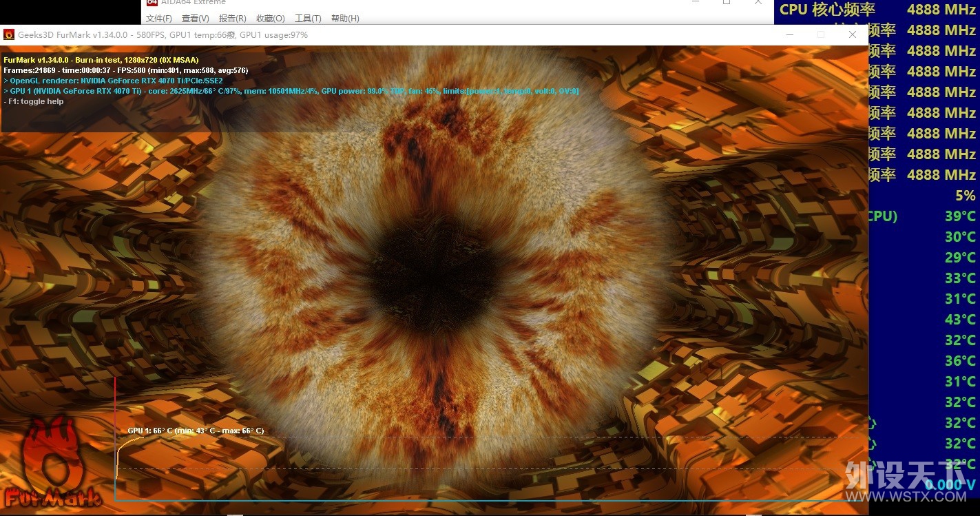Maximize the FurMark window
Screen dimensions: 980x516
tap(821, 34)
